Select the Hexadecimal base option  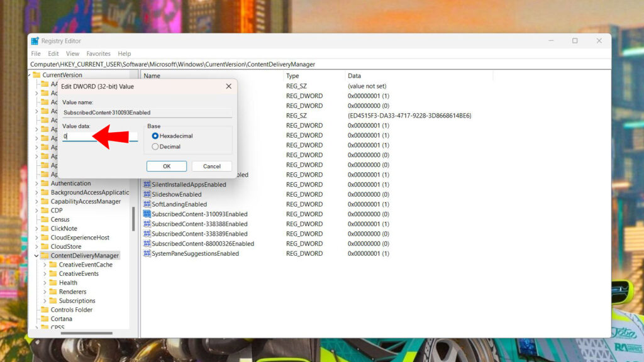click(x=155, y=136)
